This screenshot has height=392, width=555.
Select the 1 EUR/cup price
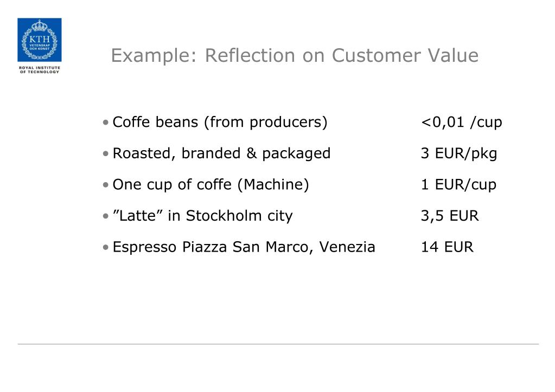pos(458,185)
